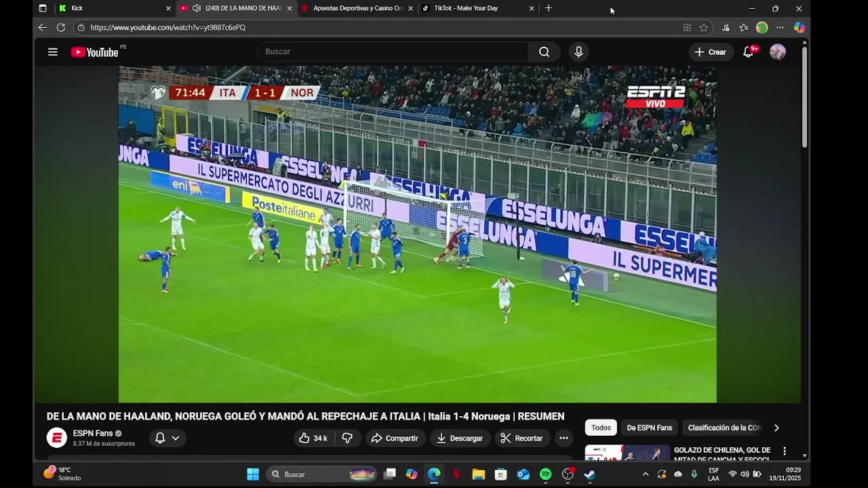868x488 pixels.
Task: Open the browser profile avatar
Action: [762, 28]
